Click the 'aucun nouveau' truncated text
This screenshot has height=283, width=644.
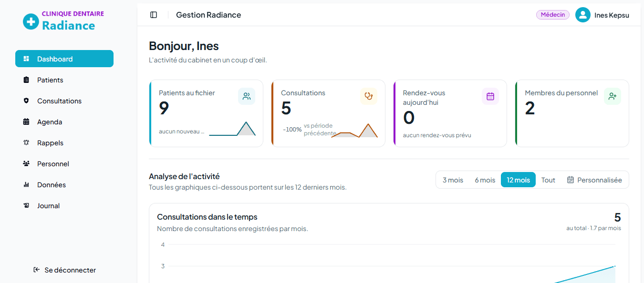pyautogui.click(x=181, y=131)
